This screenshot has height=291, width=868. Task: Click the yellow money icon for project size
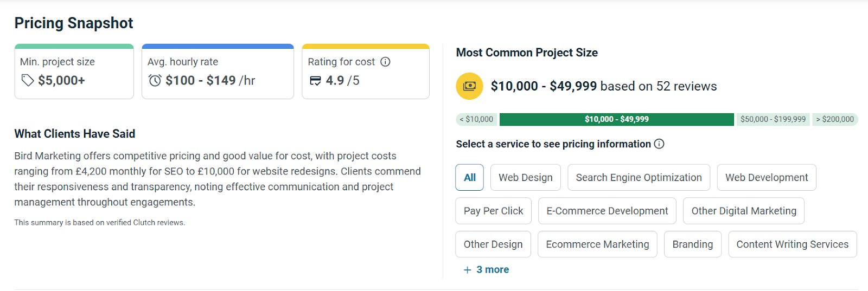click(469, 86)
